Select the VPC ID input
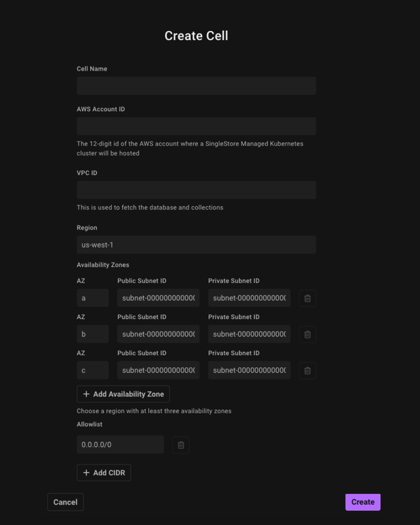The height and width of the screenshot is (525, 420). [196, 190]
